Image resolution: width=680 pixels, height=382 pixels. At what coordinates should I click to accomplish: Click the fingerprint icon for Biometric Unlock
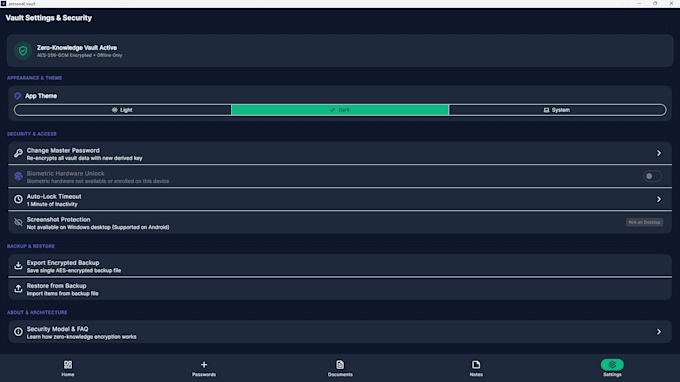[x=18, y=176]
